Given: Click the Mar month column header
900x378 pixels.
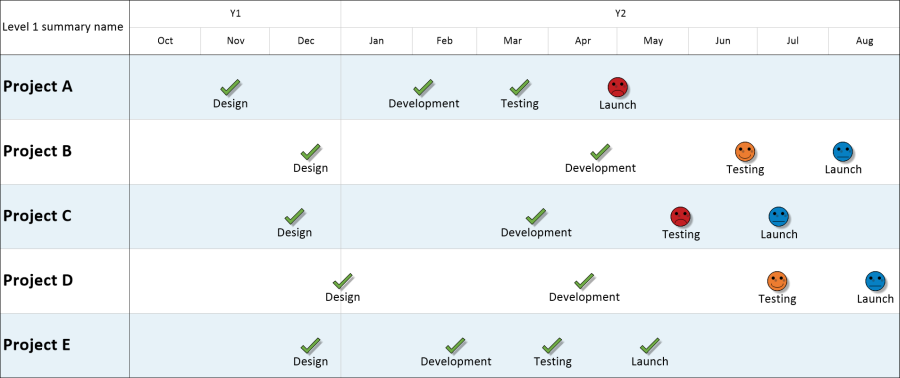Looking at the screenshot, I should pos(513,41).
